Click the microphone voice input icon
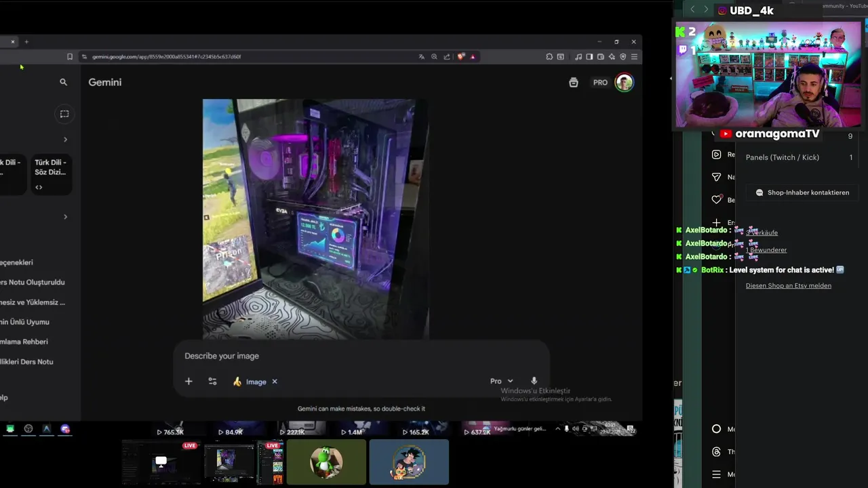 [534, 381]
